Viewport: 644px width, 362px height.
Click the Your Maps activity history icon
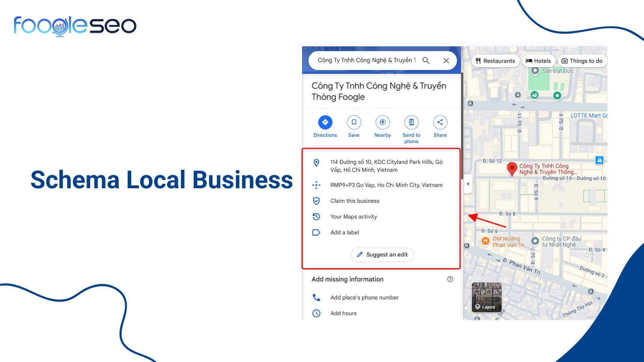(316, 216)
